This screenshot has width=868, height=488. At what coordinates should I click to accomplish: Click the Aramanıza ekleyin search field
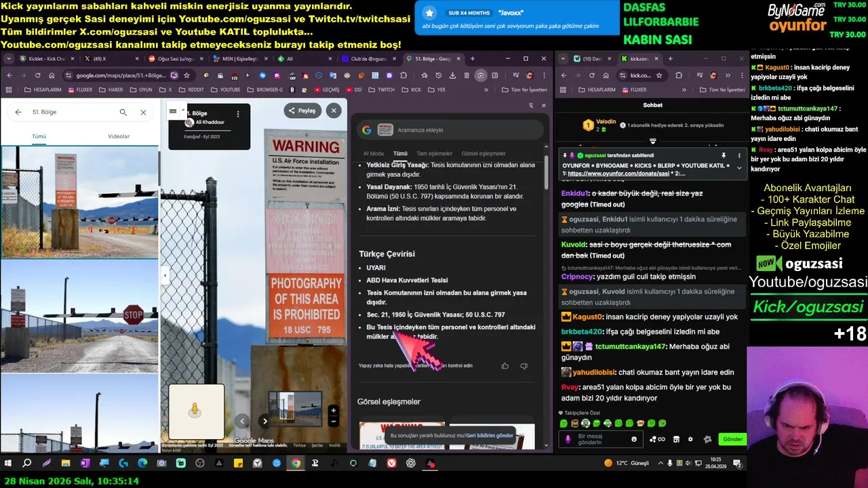tap(450, 130)
